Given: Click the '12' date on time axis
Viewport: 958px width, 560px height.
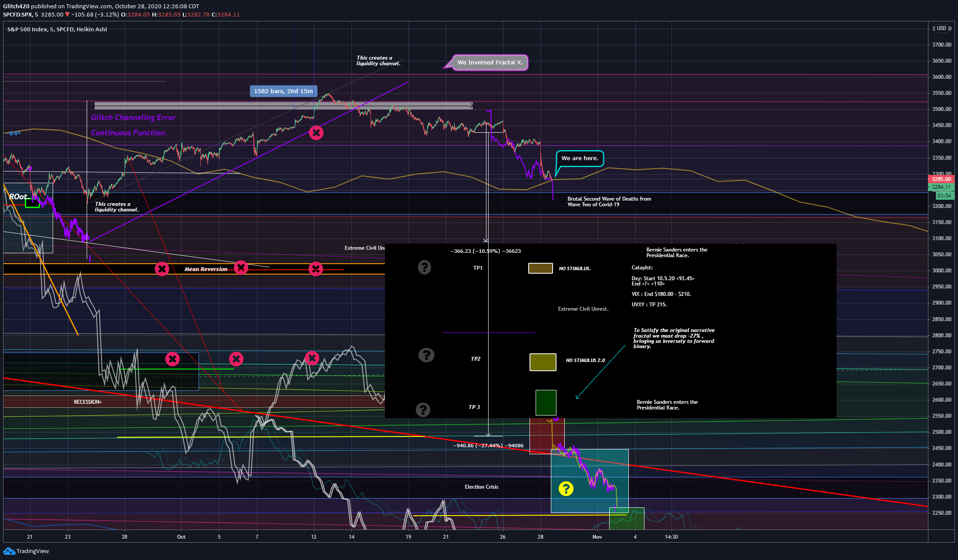Looking at the screenshot, I should tap(314, 537).
